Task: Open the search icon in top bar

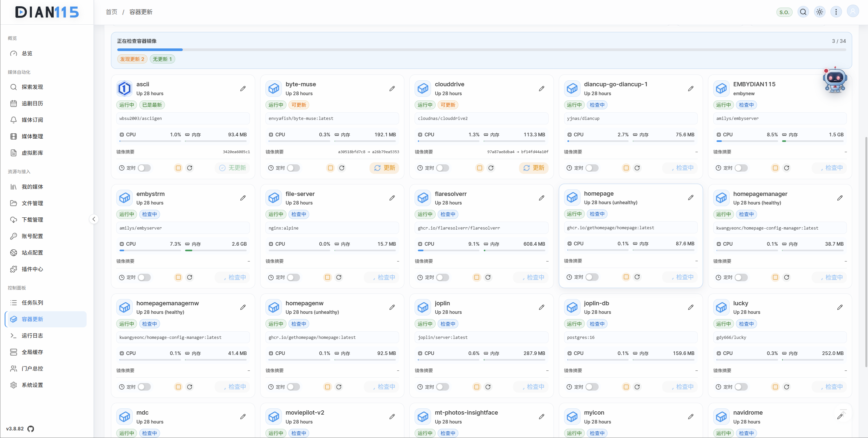Action: 803,12
